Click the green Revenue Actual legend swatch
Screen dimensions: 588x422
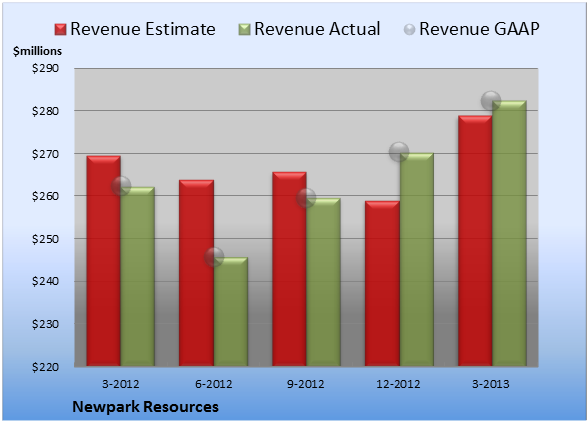[x=244, y=30]
